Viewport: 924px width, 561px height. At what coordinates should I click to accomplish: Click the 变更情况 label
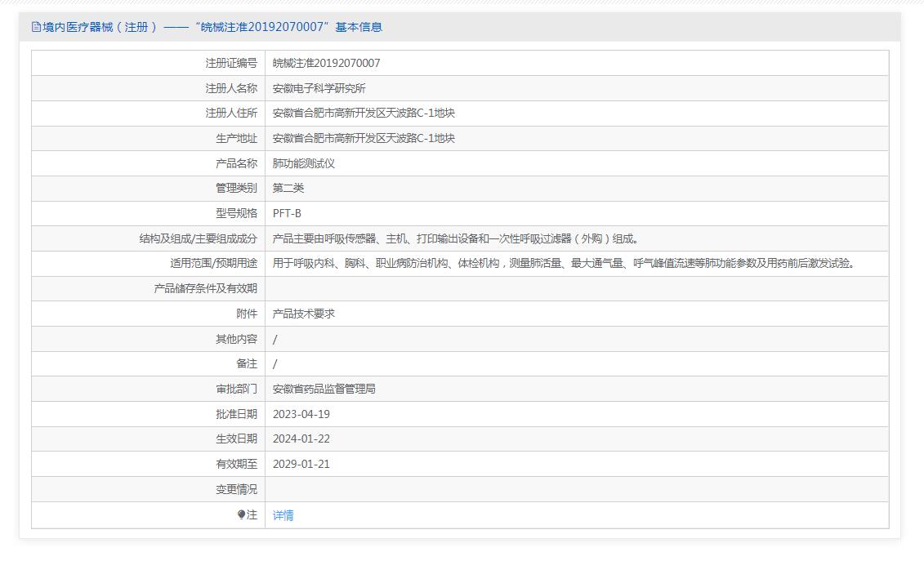[x=236, y=490]
